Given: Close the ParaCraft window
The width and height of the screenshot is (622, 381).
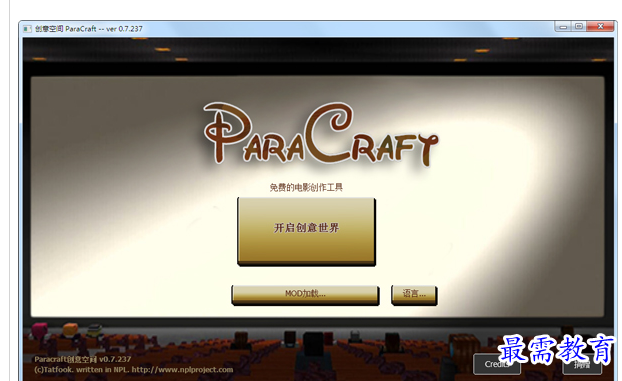Looking at the screenshot, I should (x=601, y=27).
